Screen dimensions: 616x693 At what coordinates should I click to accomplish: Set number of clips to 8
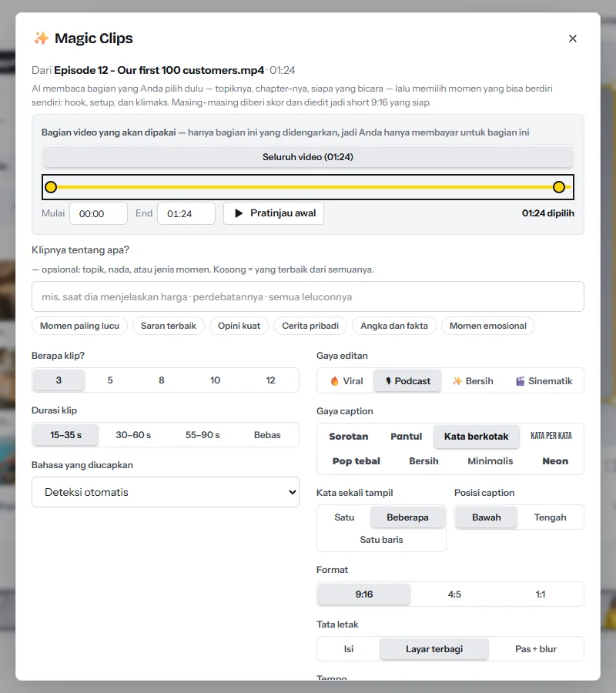[162, 380]
